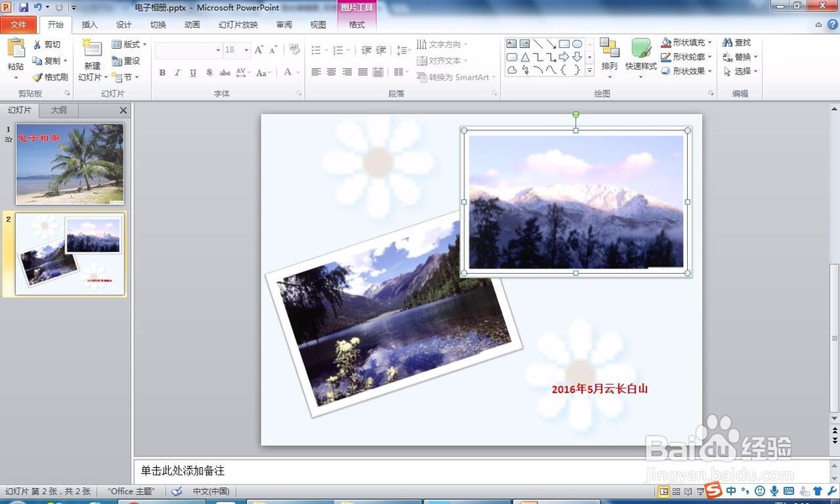Click the Text Direction (文字方向) button
The image size is (840, 504).
point(442,45)
